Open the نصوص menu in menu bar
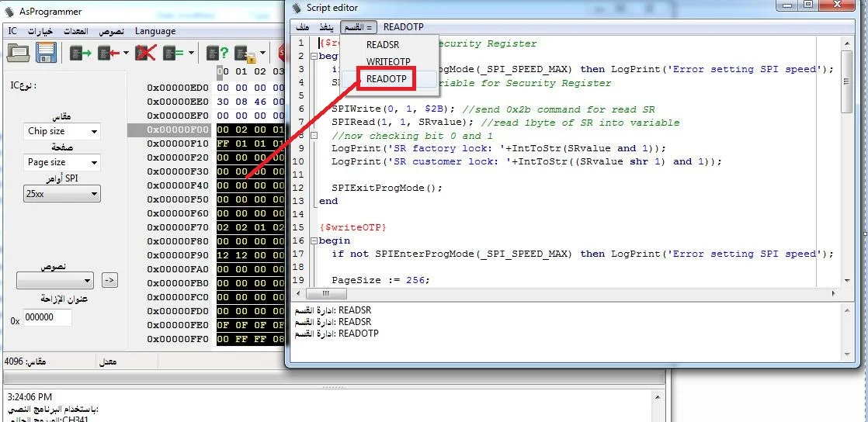The width and height of the screenshot is (868, 422). click(111, 31)
